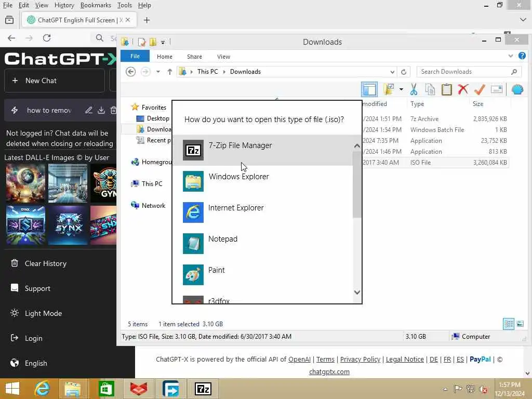Expand the address bar history dropdown
Image resolution: width=532 pixels, height=399 pixels.
(x=392, y=72)
